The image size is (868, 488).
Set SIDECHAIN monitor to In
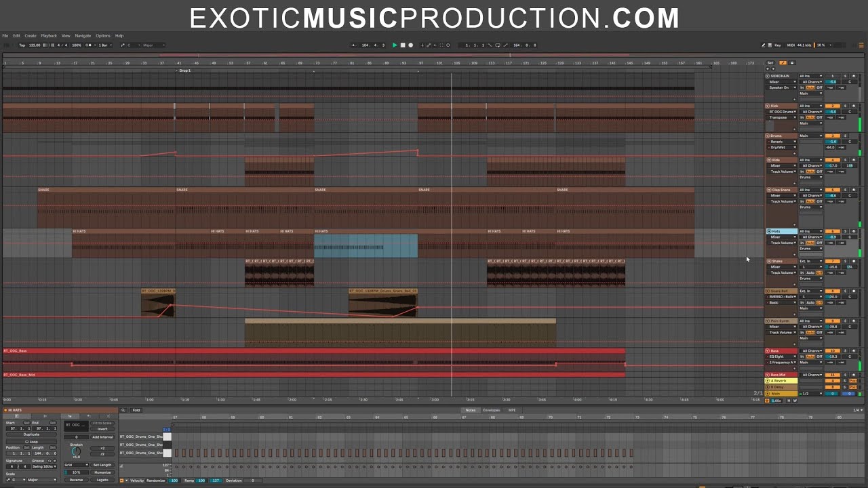[802, 87]
